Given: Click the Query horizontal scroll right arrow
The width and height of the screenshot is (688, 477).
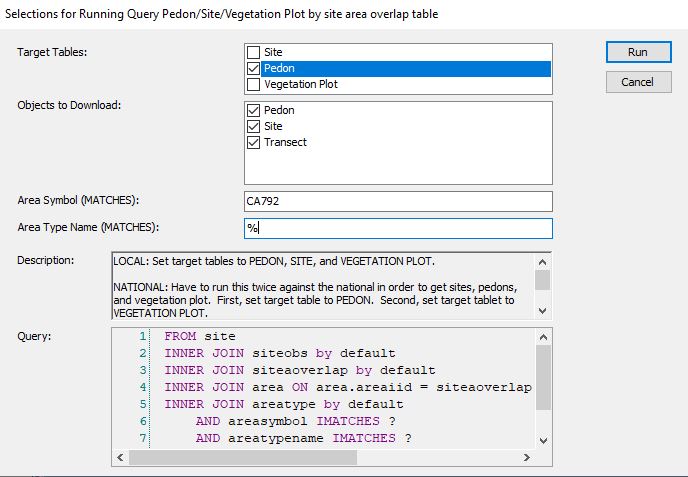Looking at the screenshot, I should tap(527, 457).
